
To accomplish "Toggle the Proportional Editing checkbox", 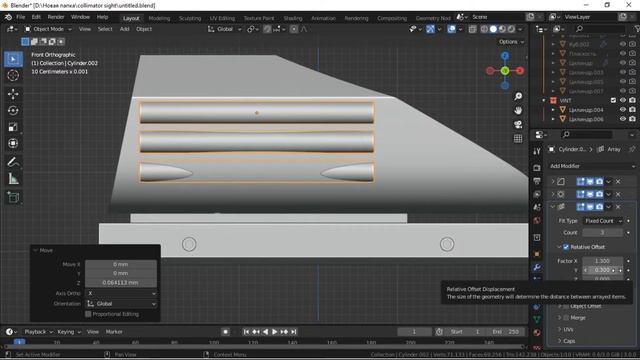I will 88,314.
